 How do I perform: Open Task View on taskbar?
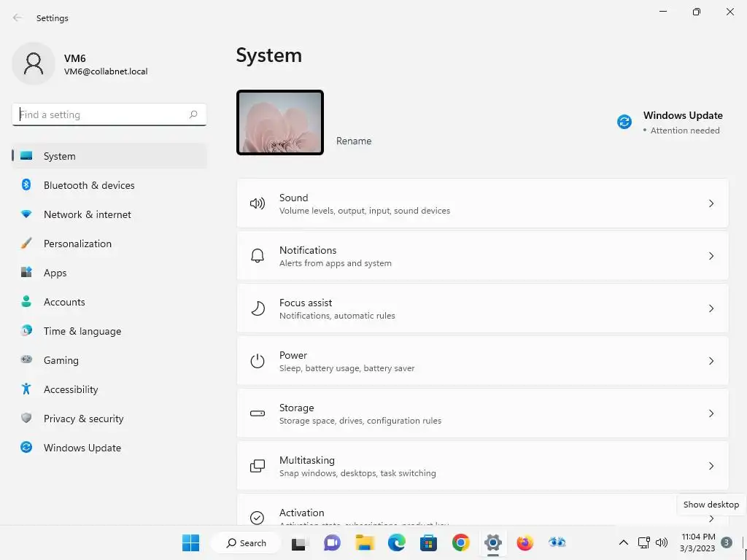300,542
